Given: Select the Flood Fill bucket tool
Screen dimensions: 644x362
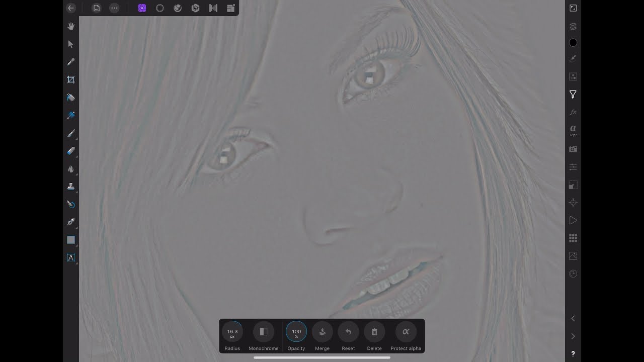Looking at the screenshot, I should [x=71, y=98].
